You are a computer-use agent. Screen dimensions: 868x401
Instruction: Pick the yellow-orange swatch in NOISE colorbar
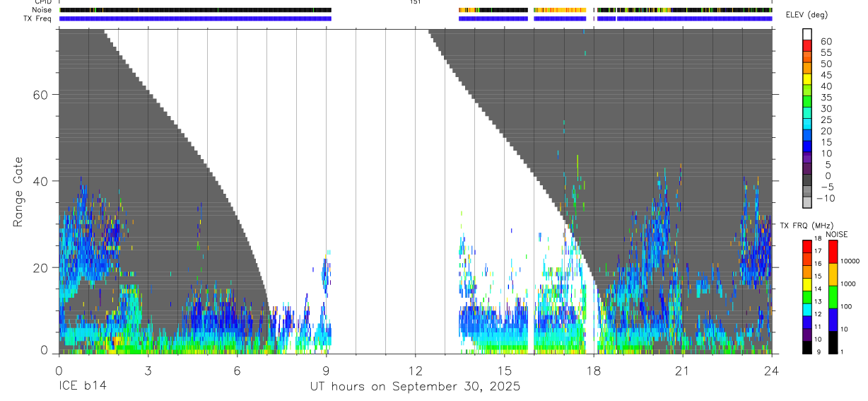click(833, 274)
